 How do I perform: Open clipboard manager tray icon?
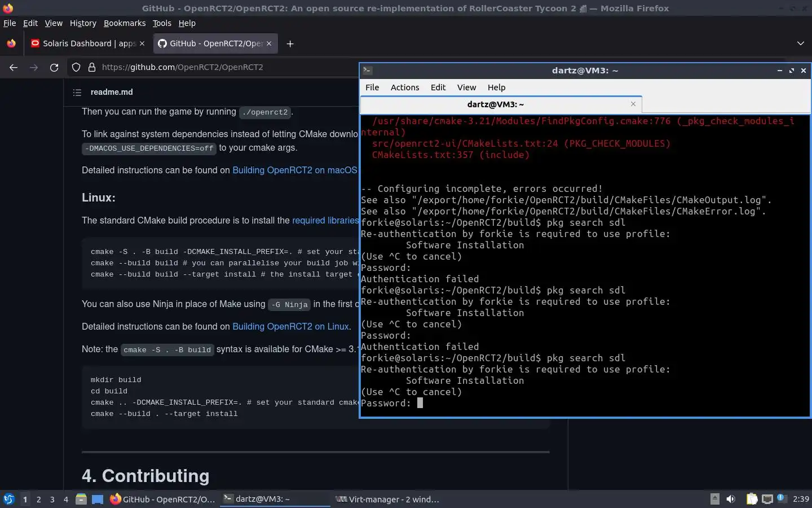tap(752, 499)
